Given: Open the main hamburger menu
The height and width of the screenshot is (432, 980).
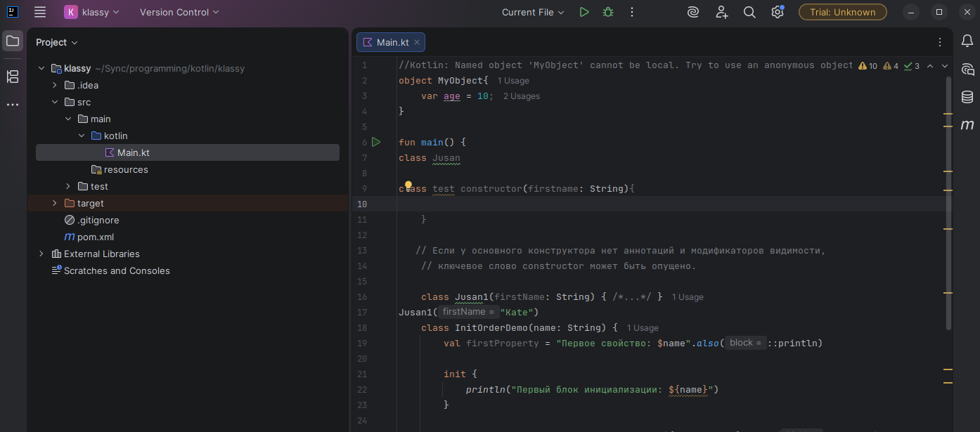Looking at the screenshot, I should [40, 12].
